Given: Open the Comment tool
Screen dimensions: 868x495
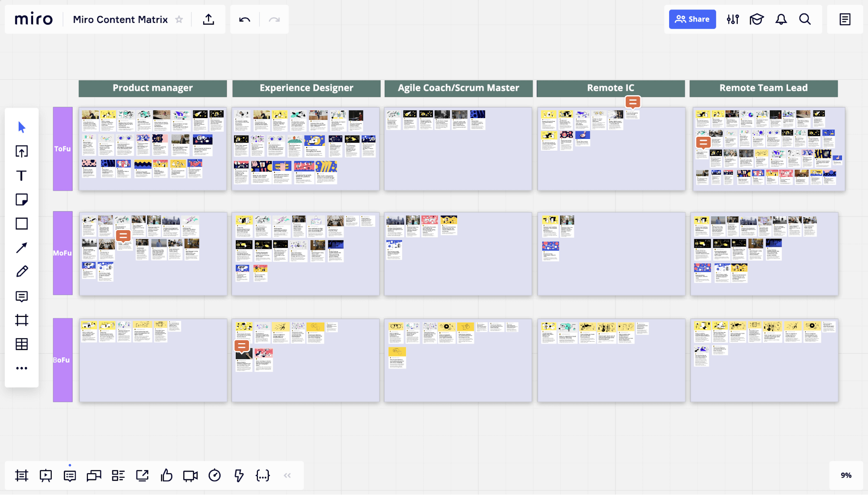Looking at the screenshot, I should (22, 296).
